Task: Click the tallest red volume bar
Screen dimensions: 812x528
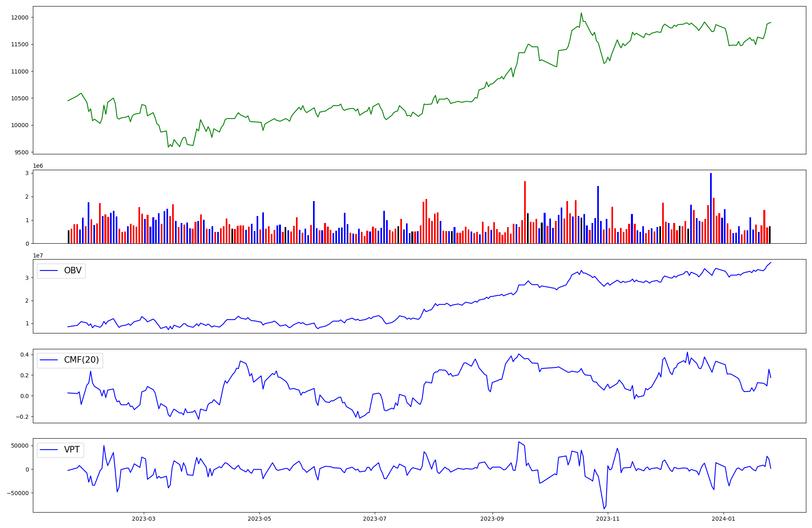Action: coord(525,212)
